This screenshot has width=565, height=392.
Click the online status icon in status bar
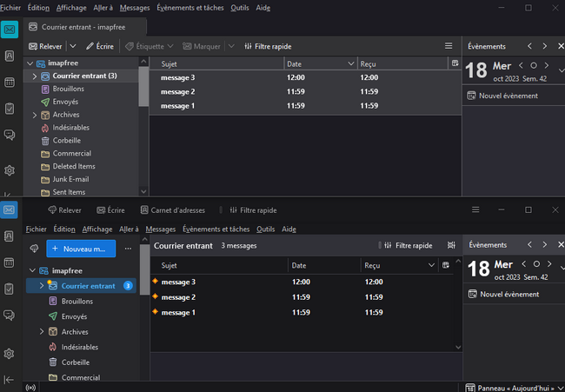click(x=31, y=387)
